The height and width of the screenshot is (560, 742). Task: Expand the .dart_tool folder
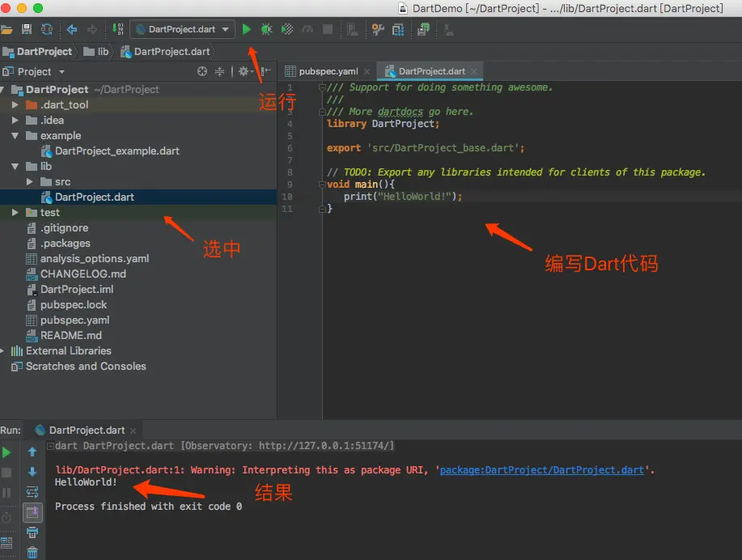tap(15, 104)
